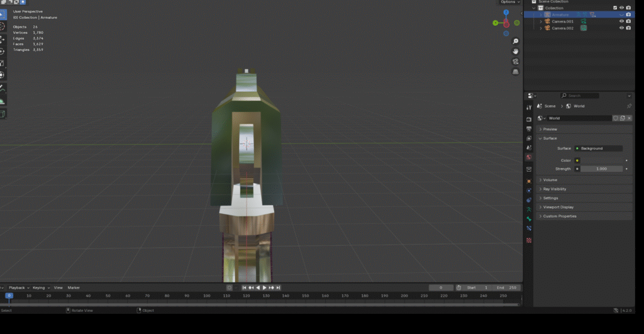Hide Camera.001 in viewport with eye icon
Image resolution: width=644 pixels, height=334 pixels.
(x=621, y=21)
